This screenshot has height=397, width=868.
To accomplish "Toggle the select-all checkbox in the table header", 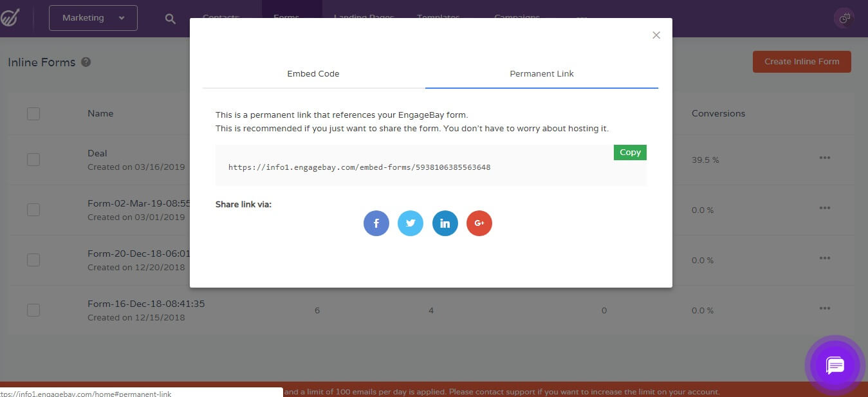I will (33, 113).
